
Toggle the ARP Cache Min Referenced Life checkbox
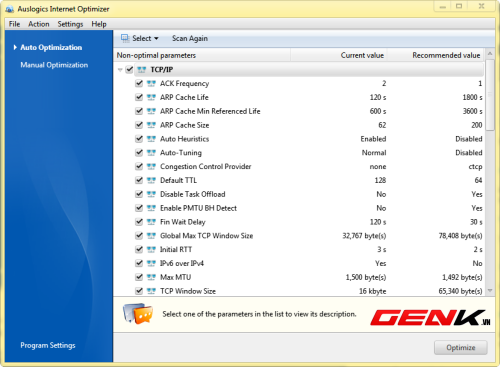[x=139, y=111]
